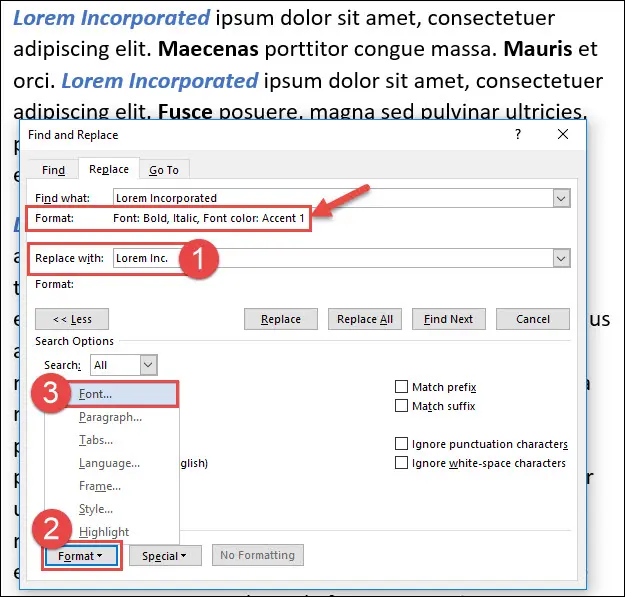Tick Ignore punctuation characters checkbox
The width and height of the screenshot is (625, 597).
401,444
